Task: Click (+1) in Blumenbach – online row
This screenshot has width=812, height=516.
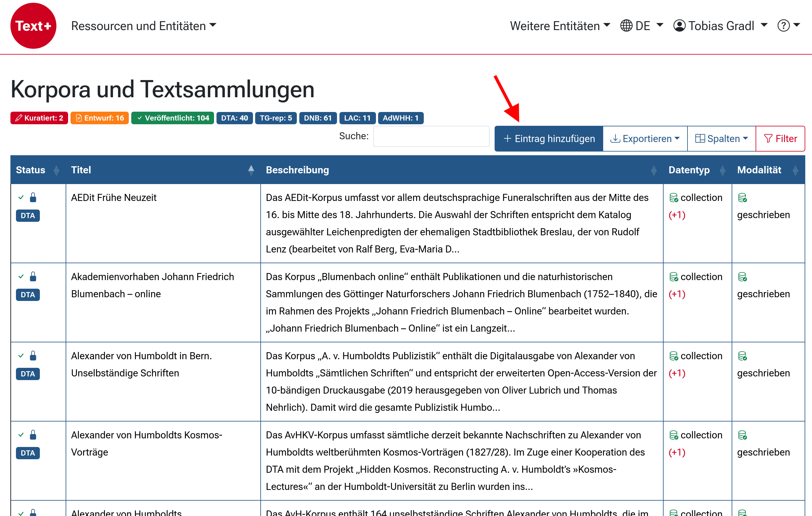Action: [677, 294]
